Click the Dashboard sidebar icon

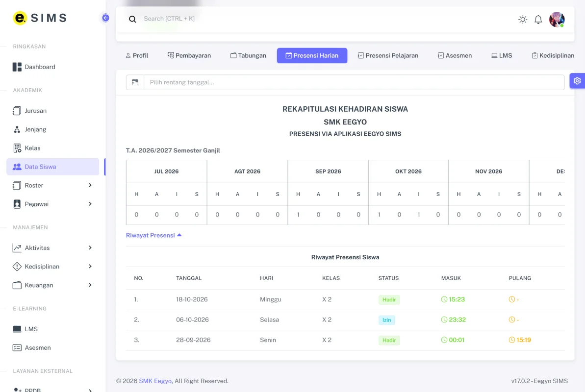(x=17, y=67)
